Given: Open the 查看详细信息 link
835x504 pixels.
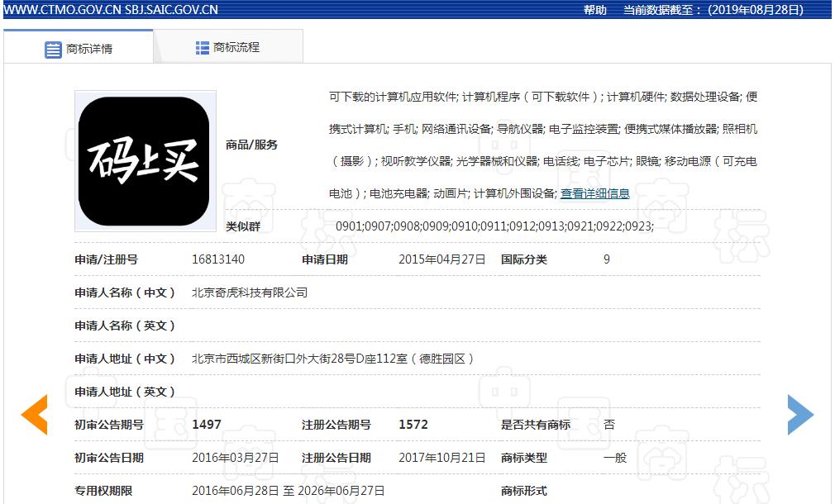Looking at the screenshot, I should [x=595, y=193].
